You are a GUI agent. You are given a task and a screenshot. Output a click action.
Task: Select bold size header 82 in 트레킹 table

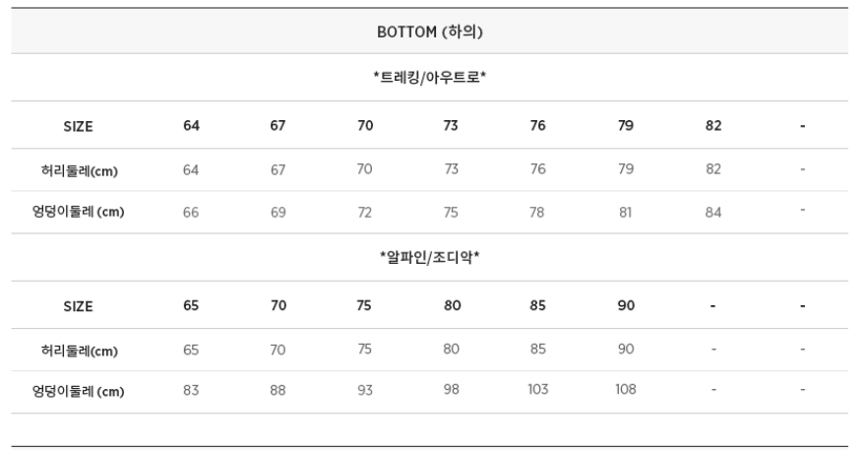[713, 125]
